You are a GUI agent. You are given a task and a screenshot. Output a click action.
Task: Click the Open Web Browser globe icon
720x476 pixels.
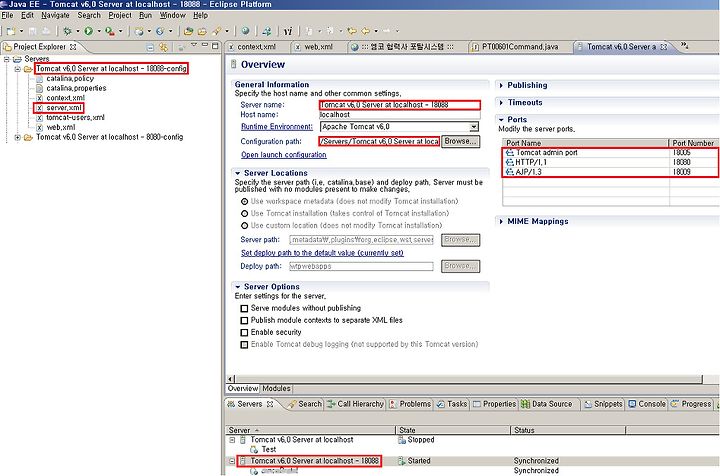click(246, 31)
